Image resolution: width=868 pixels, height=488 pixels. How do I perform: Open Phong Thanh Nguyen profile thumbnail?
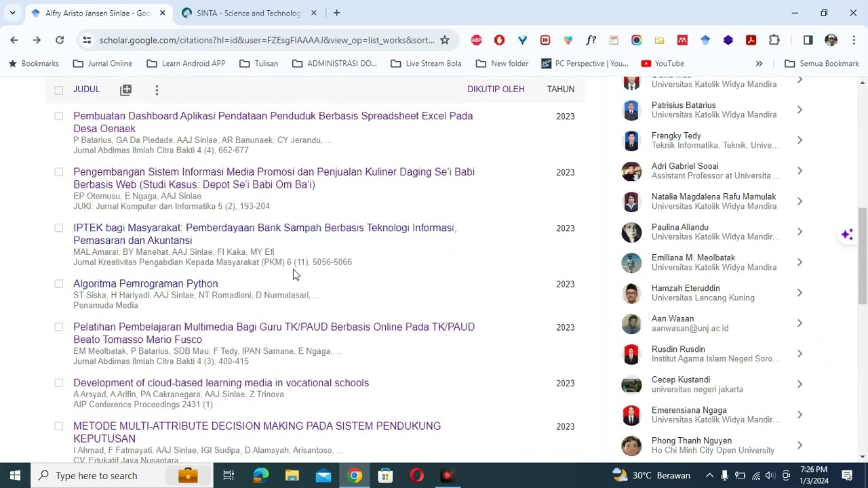(631, 445)
